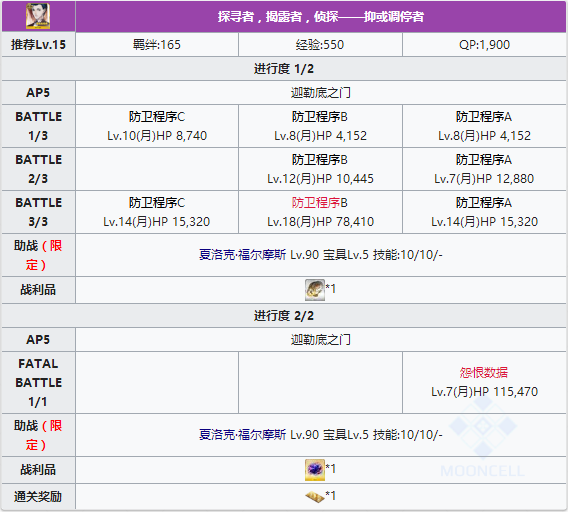Screen dimensions: 568x512
Task: Click the FATAL BATTLE 1/1 label
Action: [38, 383]
